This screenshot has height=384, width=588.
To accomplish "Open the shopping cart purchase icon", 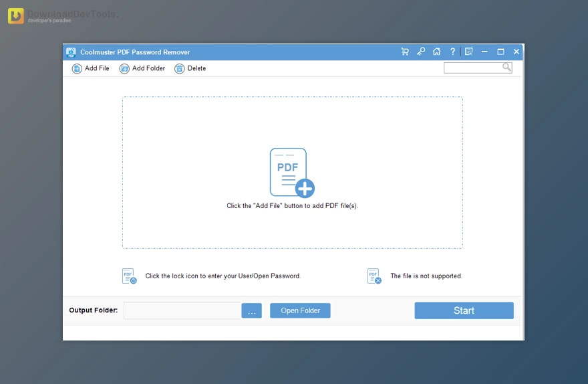I will coord(405,52).
